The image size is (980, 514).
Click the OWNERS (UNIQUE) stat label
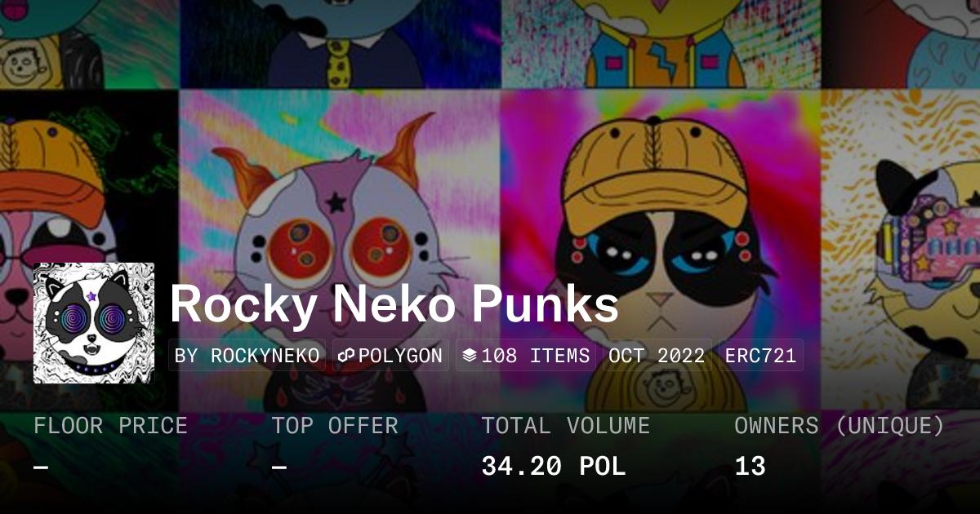[x=840, y=426]
